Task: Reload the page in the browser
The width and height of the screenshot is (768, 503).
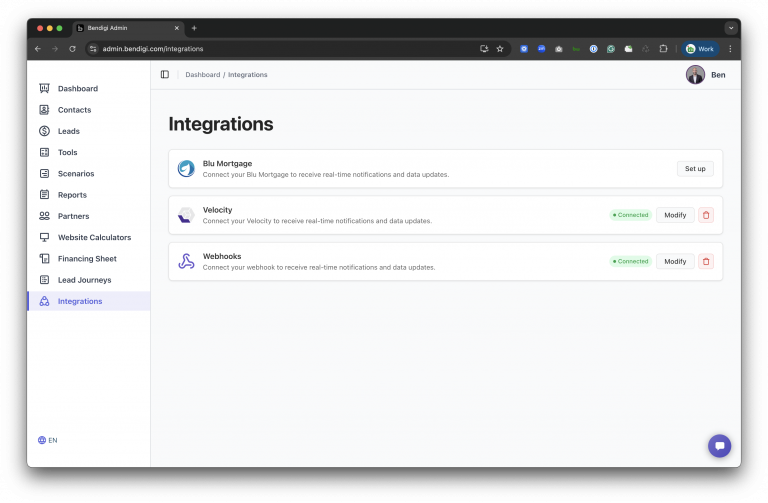Action: coord(72,48)
